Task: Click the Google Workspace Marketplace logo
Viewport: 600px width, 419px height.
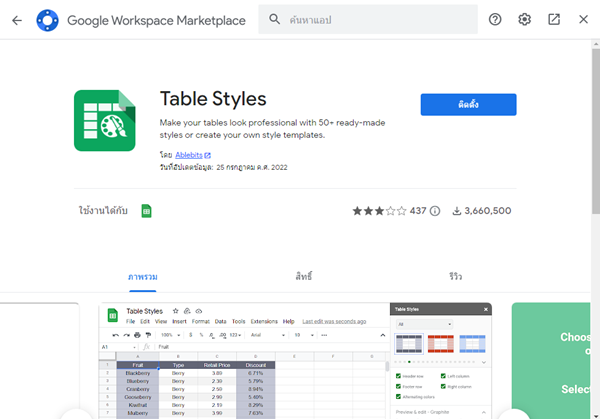Action: point(47,20)
